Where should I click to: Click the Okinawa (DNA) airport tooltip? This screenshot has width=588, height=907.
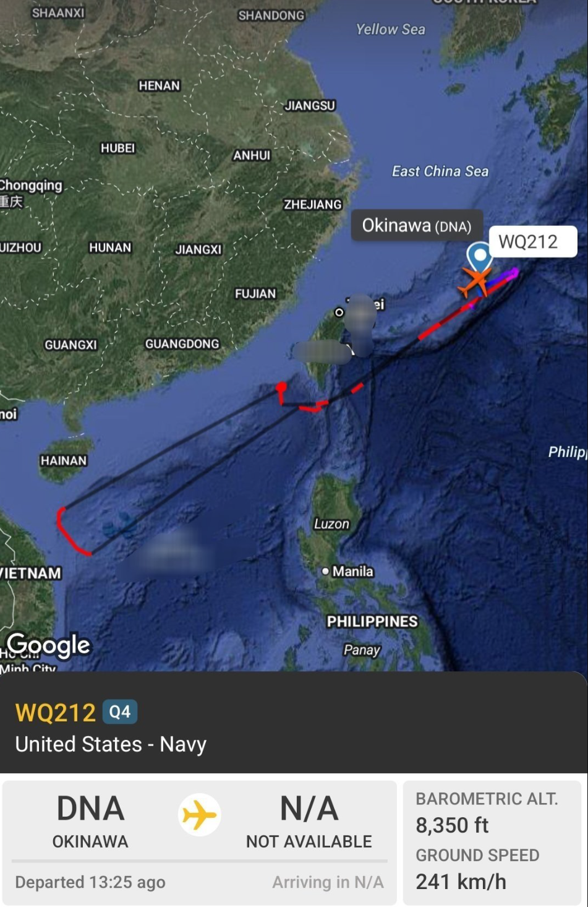click(x=417, y=225)
